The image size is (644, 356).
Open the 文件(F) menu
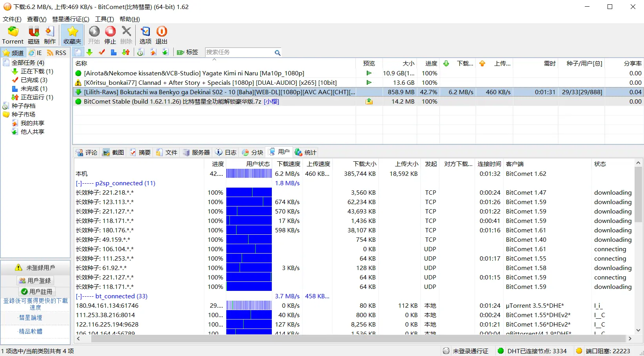point(12,19)
